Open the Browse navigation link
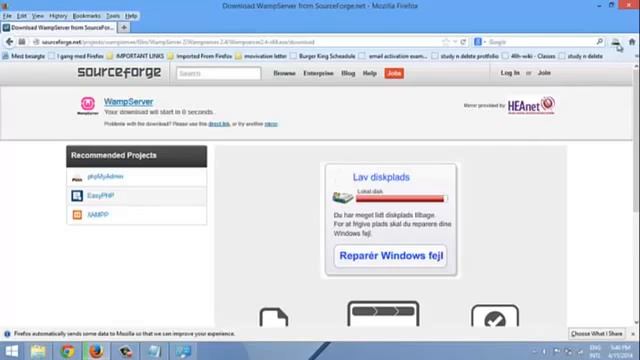Screen dimensions: 640x360 [284, 73]
